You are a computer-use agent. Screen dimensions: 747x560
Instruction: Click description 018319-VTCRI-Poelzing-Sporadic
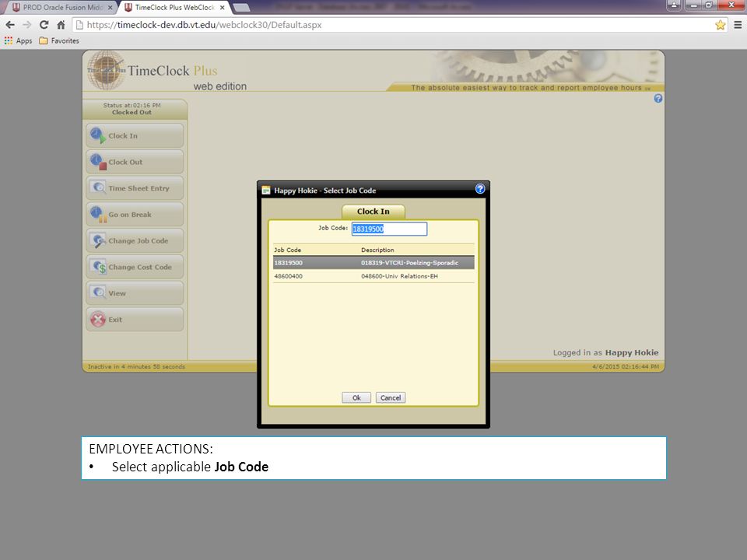(409, 263)
